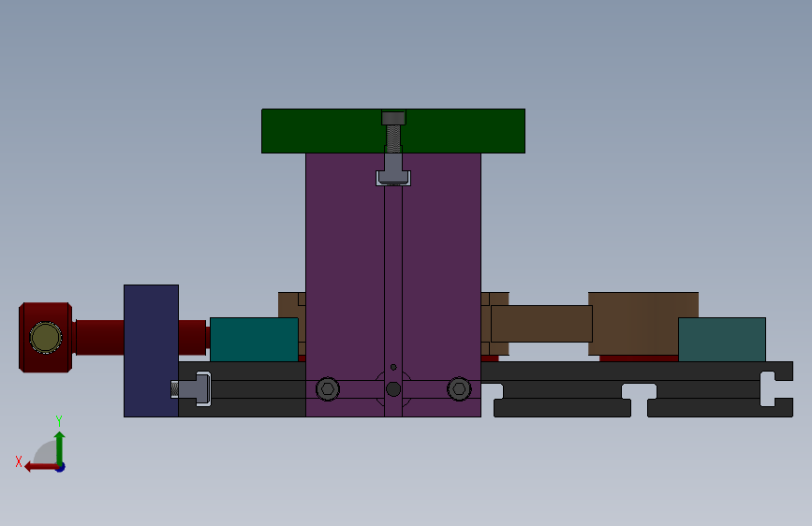
Task: Click the olive circular hole on red knob
Action: [x=46, y=338]
